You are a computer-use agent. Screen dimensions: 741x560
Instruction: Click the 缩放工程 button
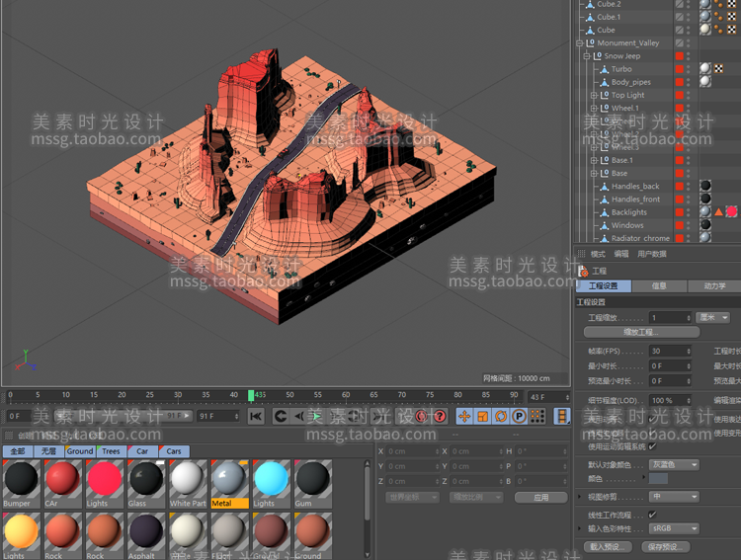click(x=642, y=332)
